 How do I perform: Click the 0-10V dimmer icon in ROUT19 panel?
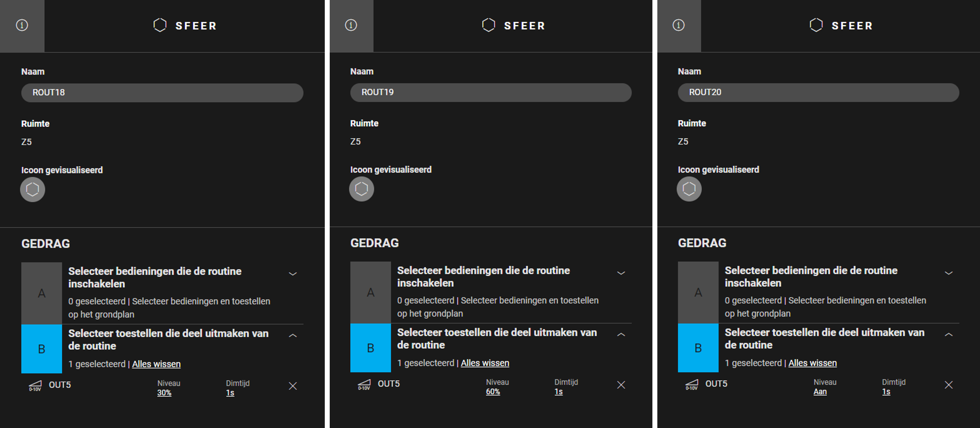(x=364, y=385)
